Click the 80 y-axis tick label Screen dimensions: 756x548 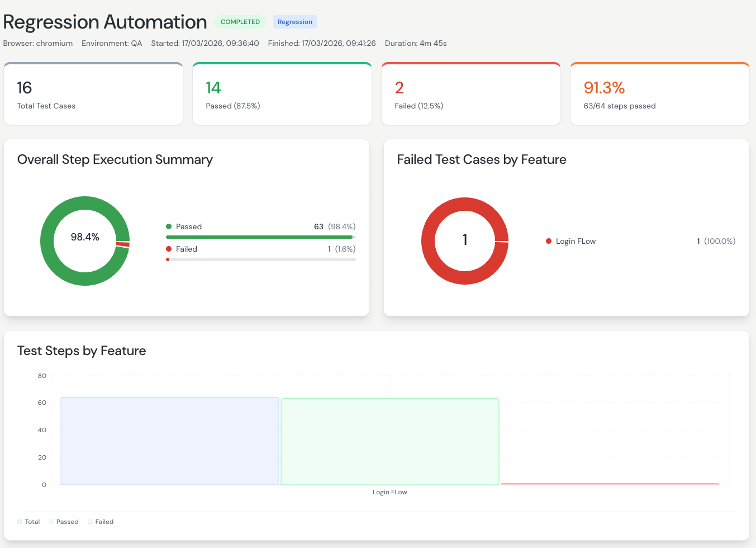42,376
